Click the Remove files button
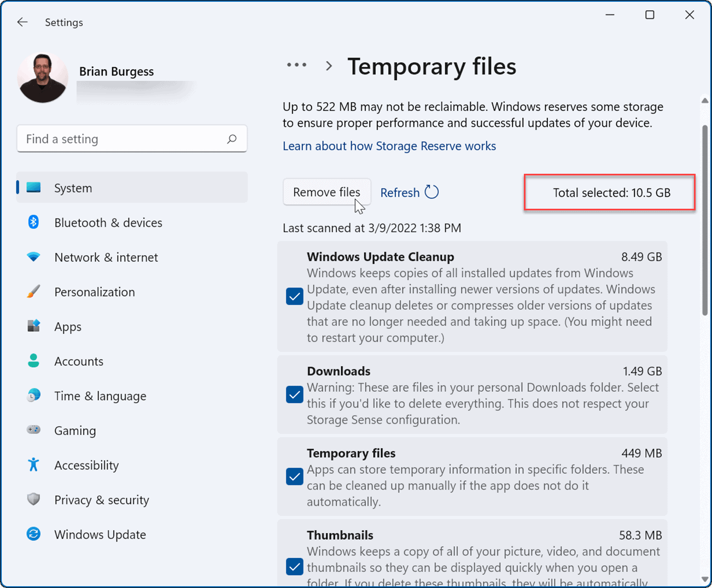712x588 pixels. 326,192
